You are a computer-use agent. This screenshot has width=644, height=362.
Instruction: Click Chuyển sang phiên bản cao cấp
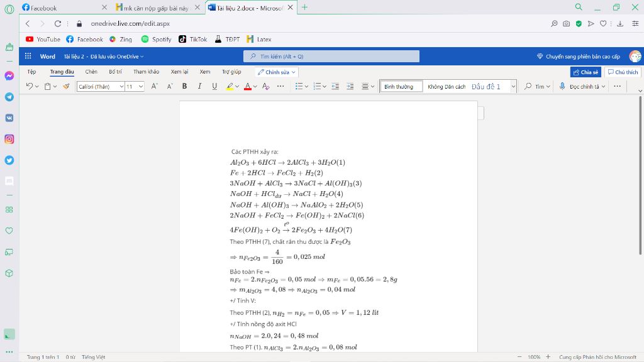pyautogui.click(x=579, y=56)
